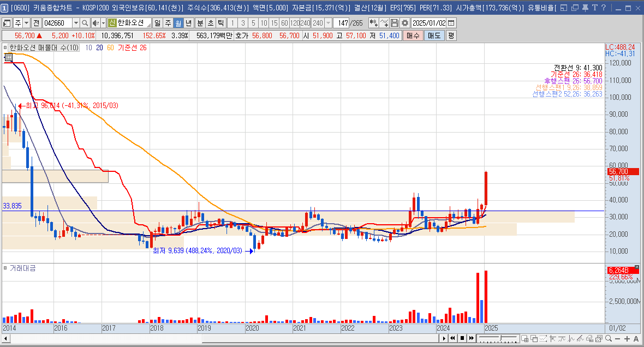Viewport: 644px width, 347px height.
Task: Click the 매도 sell button
Action: pyautogui.click(x=434, y=35)
